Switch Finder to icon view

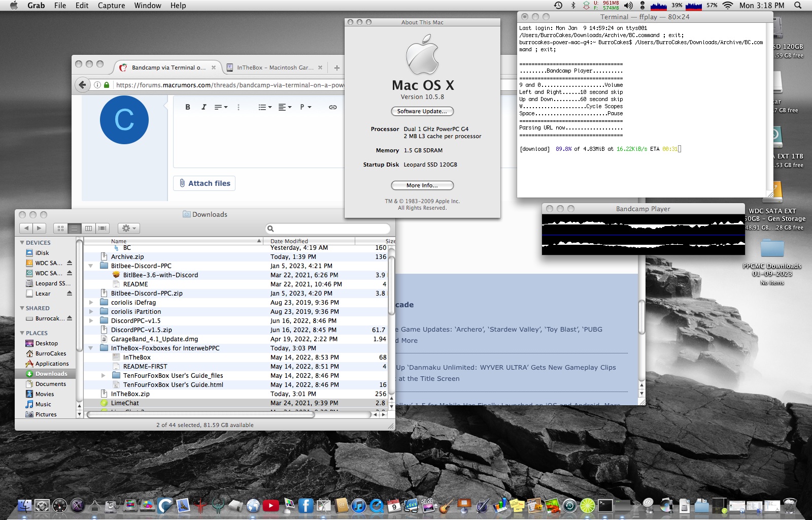[x=60, y=229]
